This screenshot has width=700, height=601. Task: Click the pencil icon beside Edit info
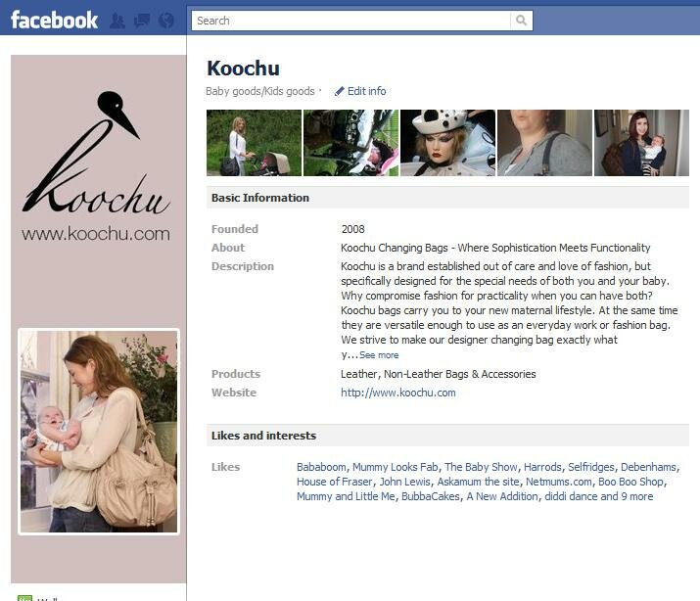(x=340, y=91)
